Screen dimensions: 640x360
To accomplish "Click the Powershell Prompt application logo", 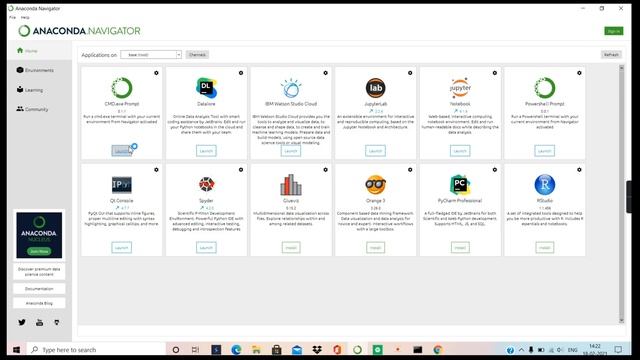I will click(x=544, y=88).
